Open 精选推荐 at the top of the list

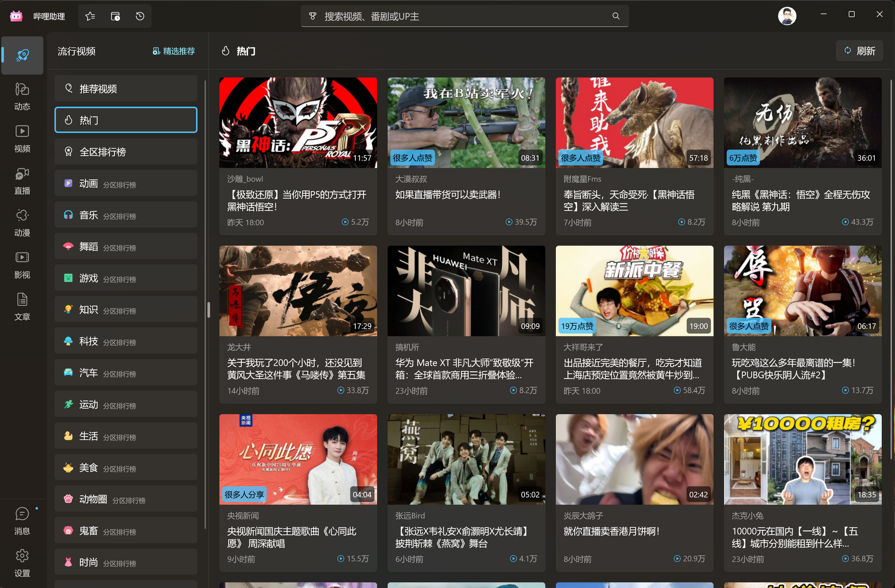coord(173,51)
